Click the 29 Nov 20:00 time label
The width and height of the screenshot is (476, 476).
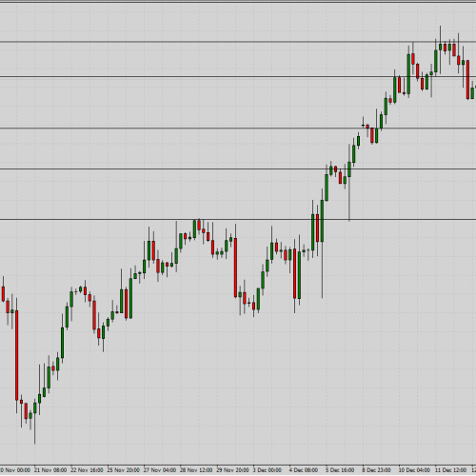click(233, 470)
